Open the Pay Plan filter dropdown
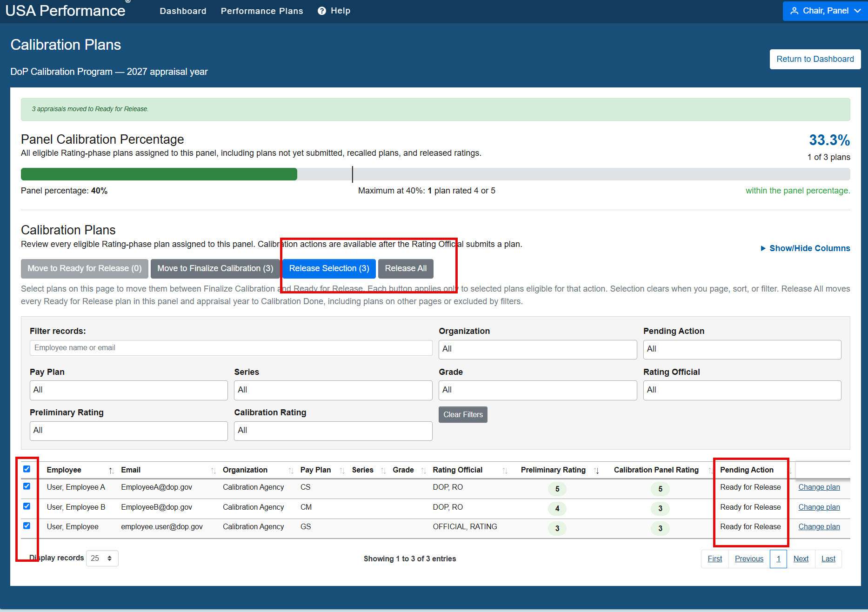Viewport: 868px width, 612px height. [x=128, y=390]
